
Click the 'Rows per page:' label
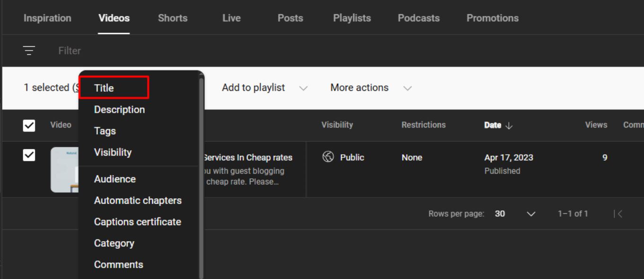(456, 214)
